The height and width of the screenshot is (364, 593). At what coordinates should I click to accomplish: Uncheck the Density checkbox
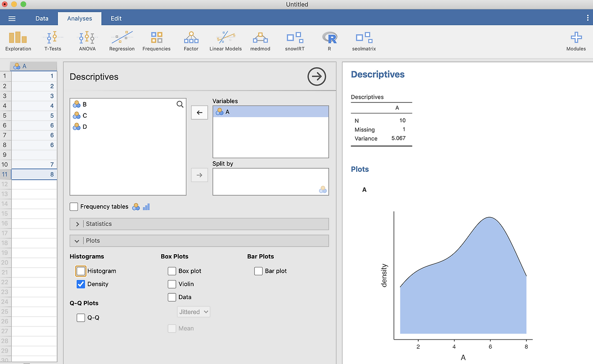81,284
